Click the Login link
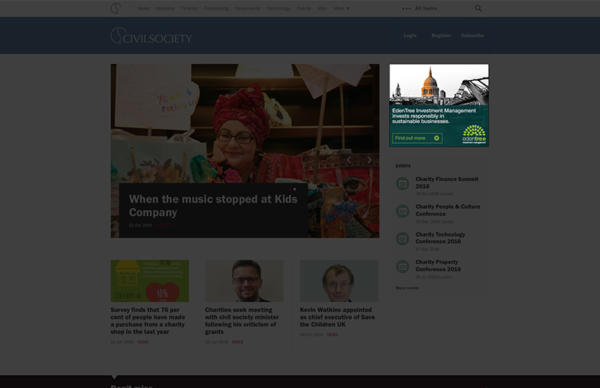The width and height of the screenshot is (600, 388). tap(410, 36)
